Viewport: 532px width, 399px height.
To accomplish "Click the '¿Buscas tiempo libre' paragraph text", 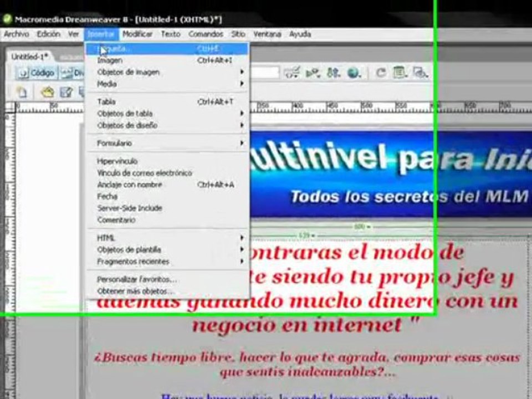I will click(x=307, y=357).
